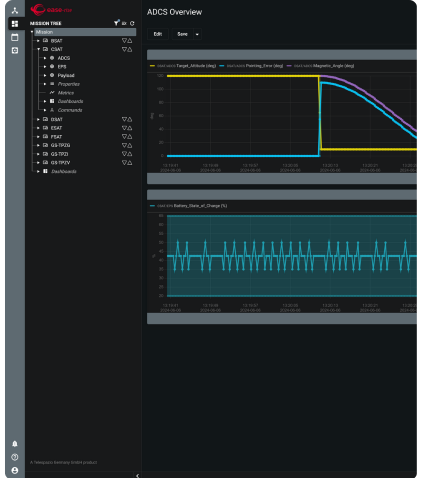Select the dashboards grid icon in the sidebar
The width and height of the screenshot is (421, 478).
(x=15, y=24)
